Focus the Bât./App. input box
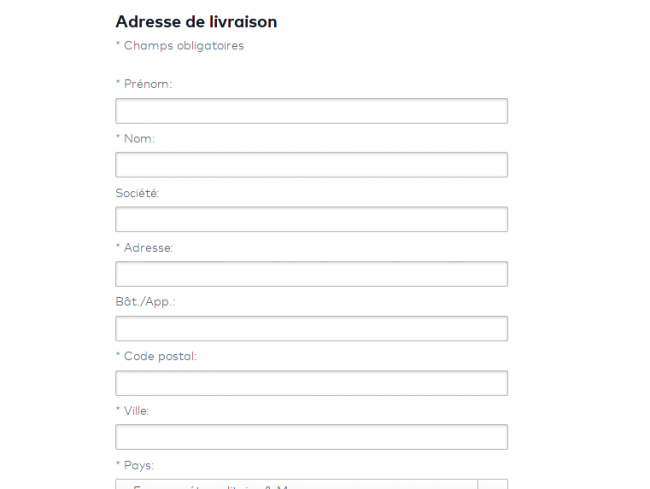The image size is (650, 489). click(311, 329)
